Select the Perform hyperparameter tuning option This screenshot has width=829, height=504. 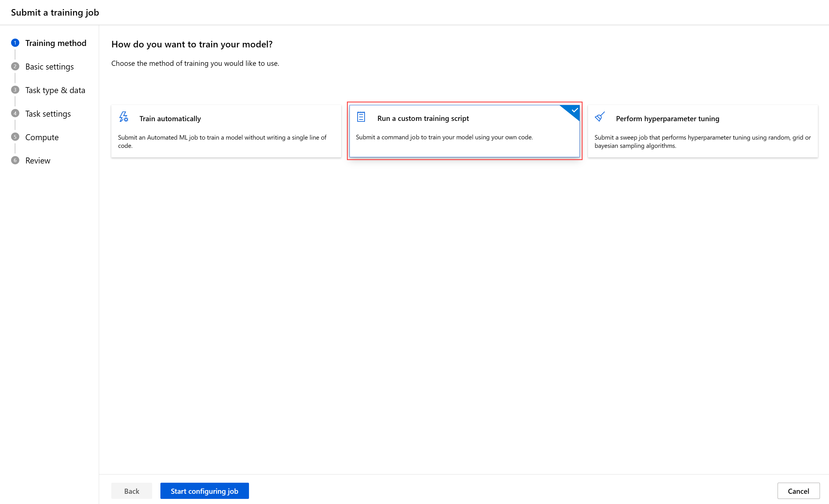702,131
